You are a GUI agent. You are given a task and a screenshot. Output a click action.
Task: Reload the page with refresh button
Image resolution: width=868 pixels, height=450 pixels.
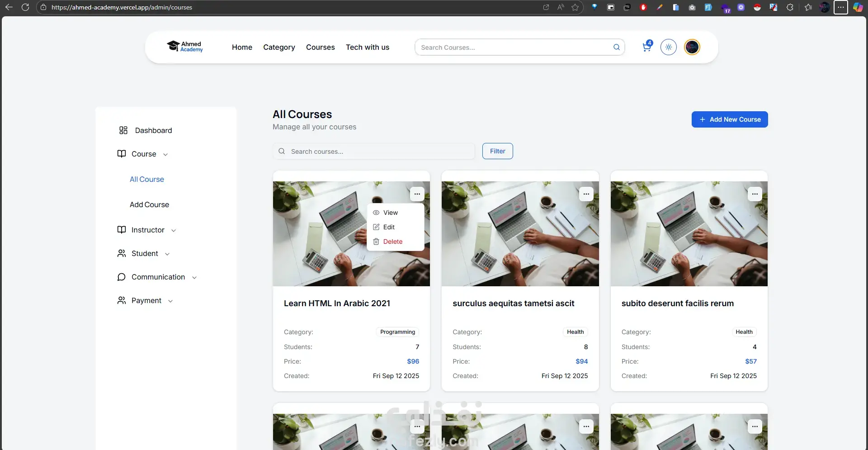coord(25,7)
